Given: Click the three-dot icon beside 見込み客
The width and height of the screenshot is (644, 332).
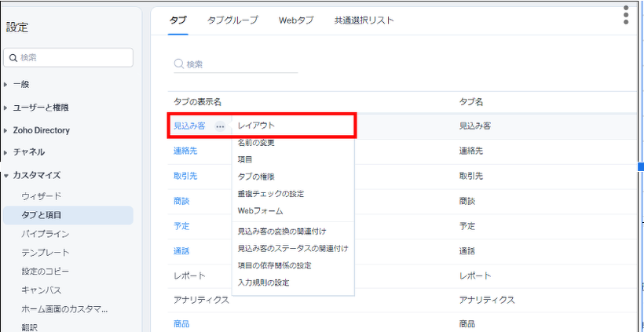Looking at the screenshot, I should (221, 126).
